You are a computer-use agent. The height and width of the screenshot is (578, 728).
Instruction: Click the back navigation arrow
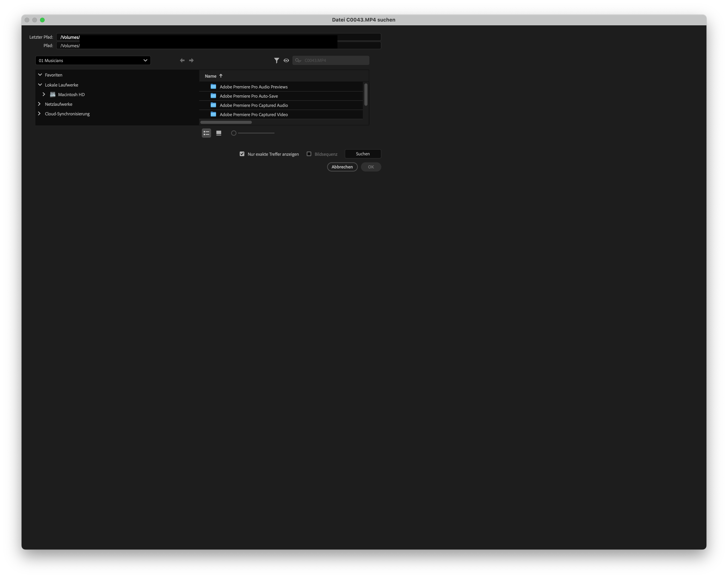click(x=182, y=60)
